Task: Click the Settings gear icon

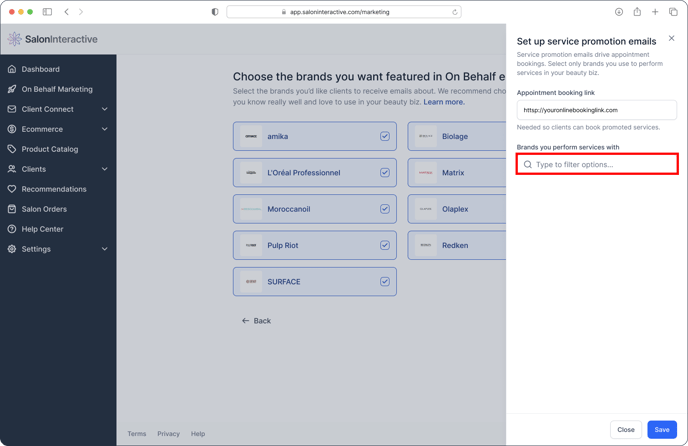Action: coord(12,249)
